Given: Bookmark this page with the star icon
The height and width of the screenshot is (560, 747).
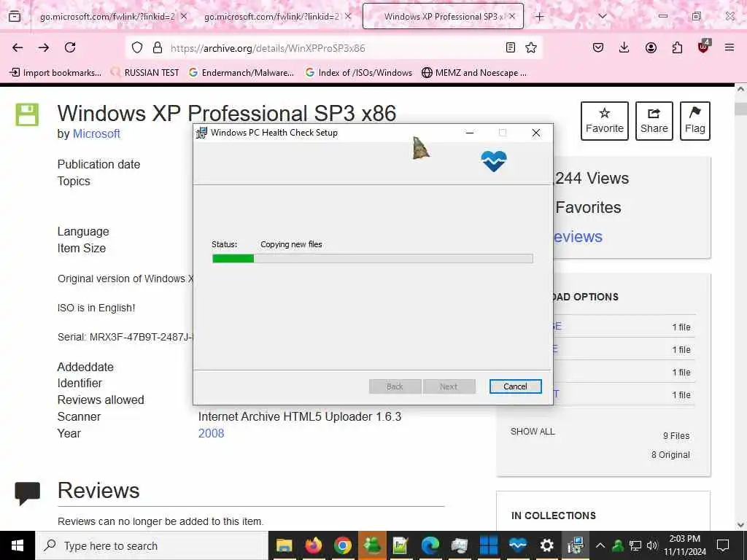Looking at the screenshot, I should [531, 47].
